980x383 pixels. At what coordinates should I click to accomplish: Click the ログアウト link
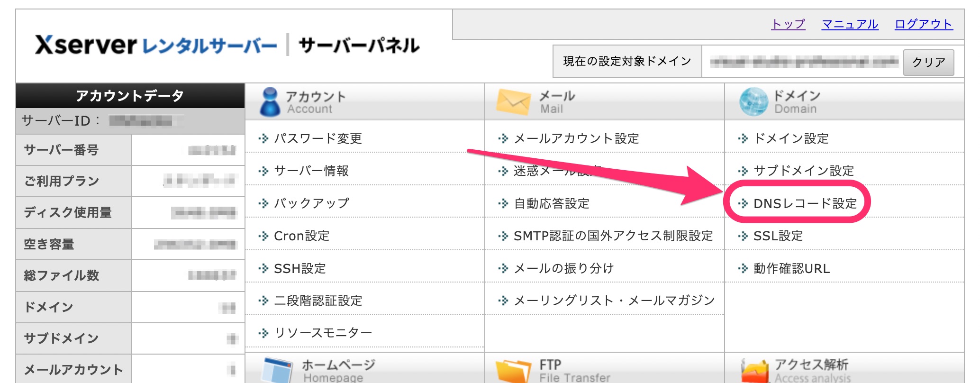click(923, 24)
